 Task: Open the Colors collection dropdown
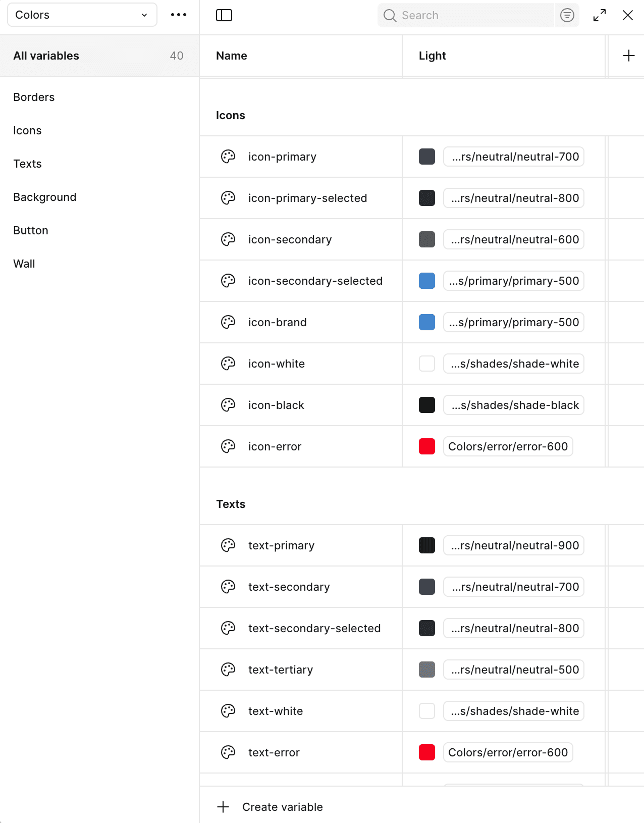click(82, 15)
